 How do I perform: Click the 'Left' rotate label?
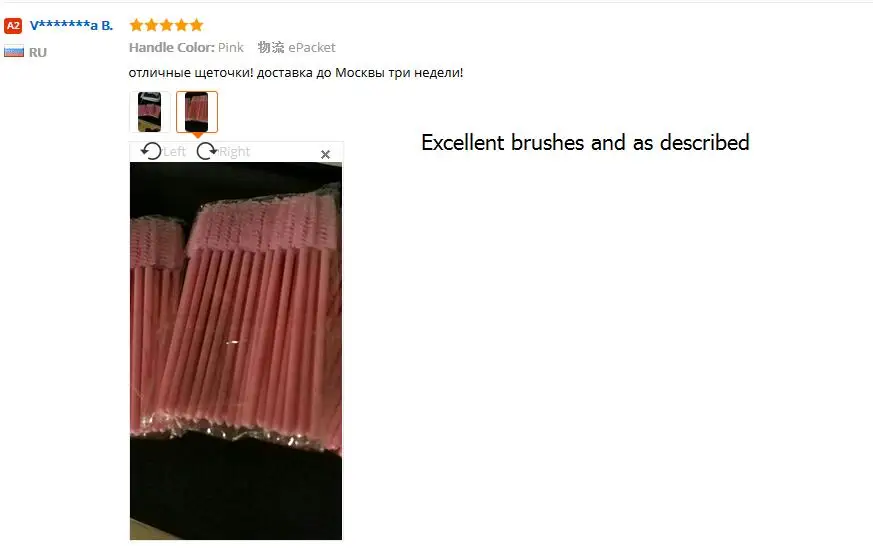pyautogui.click(x=174, y=151)
